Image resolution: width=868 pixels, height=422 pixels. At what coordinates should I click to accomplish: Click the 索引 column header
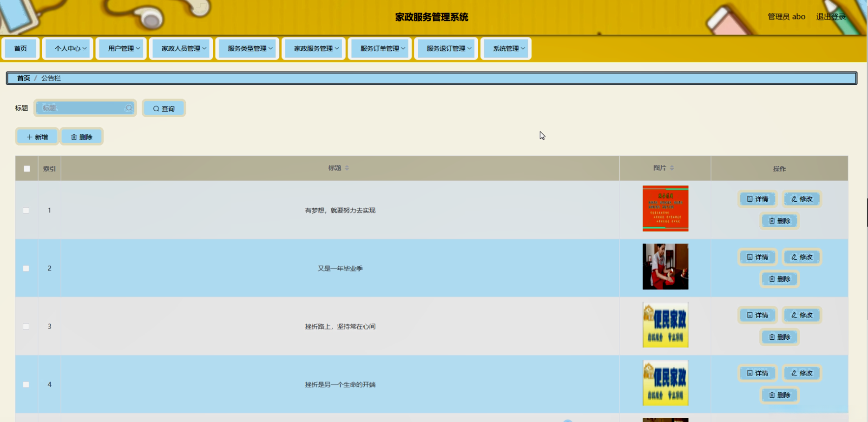[x=49, y=169]
